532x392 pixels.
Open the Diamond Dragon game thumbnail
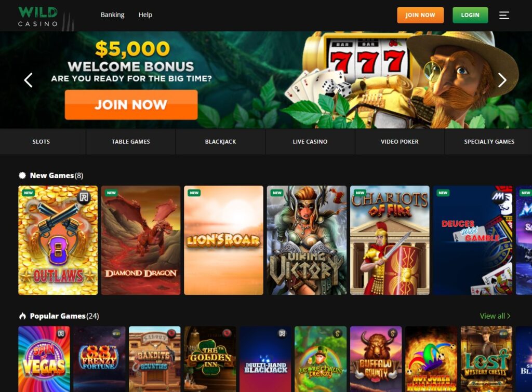tap(141, 240)
